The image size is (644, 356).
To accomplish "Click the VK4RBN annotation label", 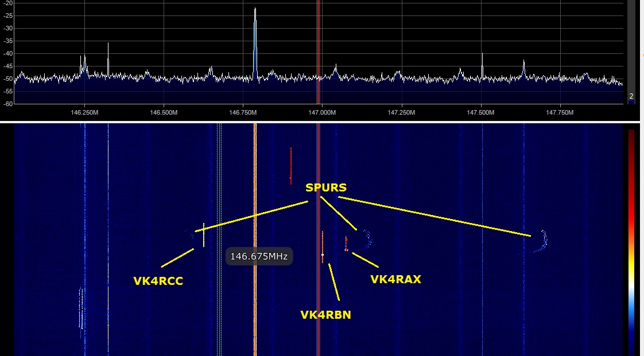I will click(325, 315).
